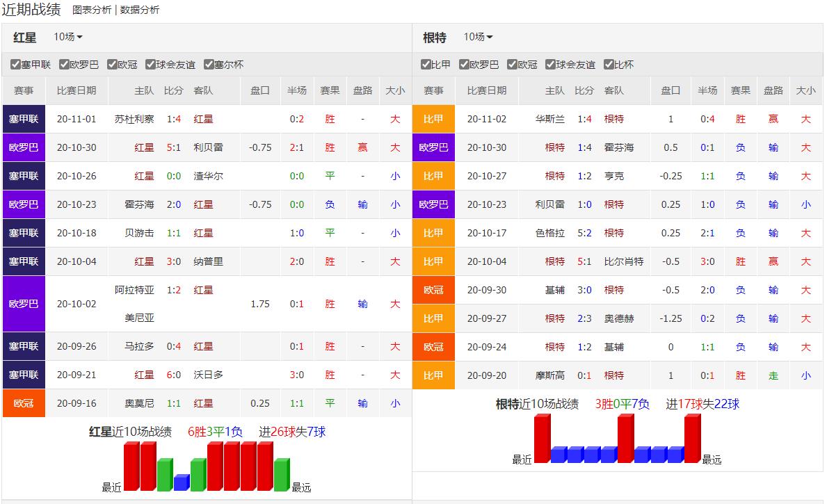827x504 pixels.
Task: Open the 10场 dropdown next to 根特
Action: coord(479,37)
